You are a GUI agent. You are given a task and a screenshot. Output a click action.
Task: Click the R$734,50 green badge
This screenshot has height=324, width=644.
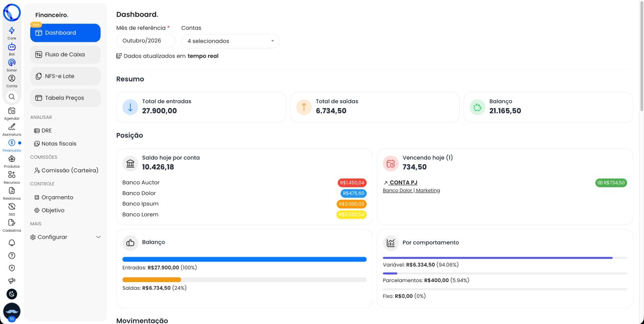click(x=611, y=183)
